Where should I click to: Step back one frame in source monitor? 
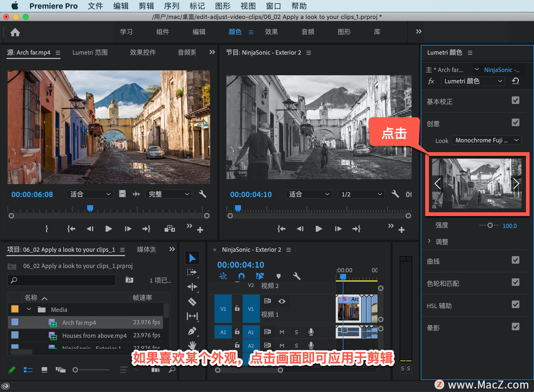click(90, 229)
